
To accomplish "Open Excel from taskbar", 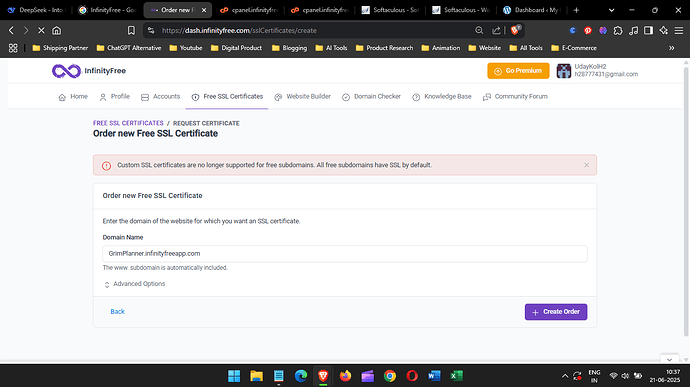I will pos(456,376).
